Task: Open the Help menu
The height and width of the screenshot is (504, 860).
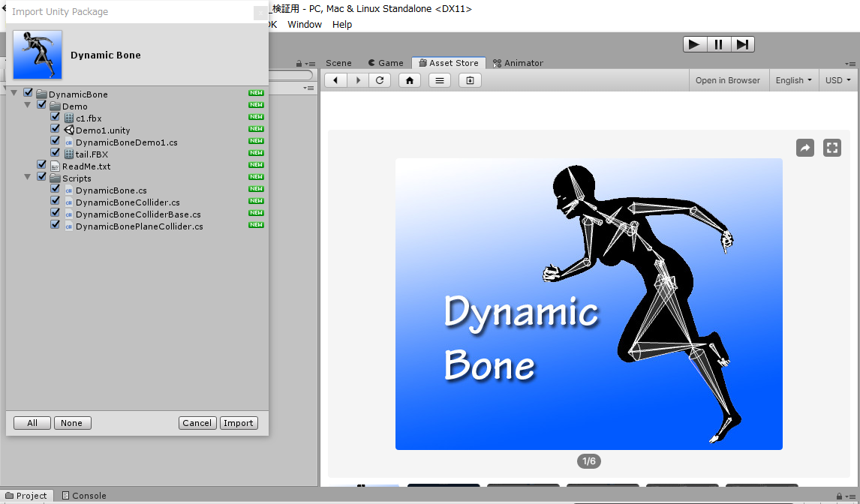Action: (x=341, y=25)
